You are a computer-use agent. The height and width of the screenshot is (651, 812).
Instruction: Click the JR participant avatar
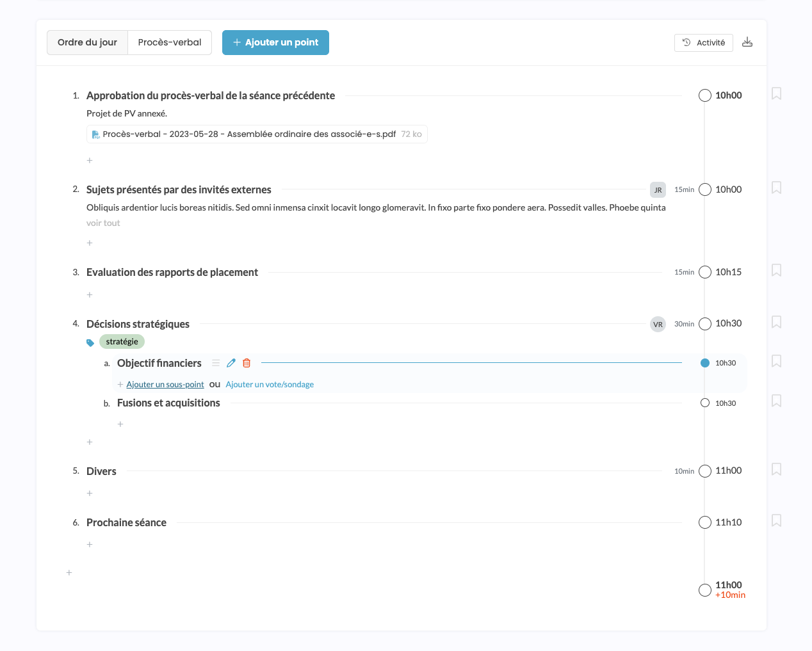point(658,189)
